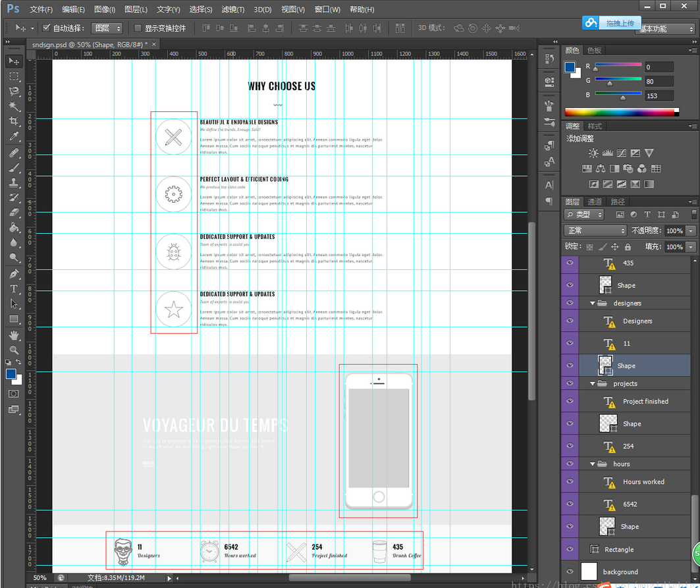Select the Eyedropper tool
700x588 pixels.
(x=14, y=136)
